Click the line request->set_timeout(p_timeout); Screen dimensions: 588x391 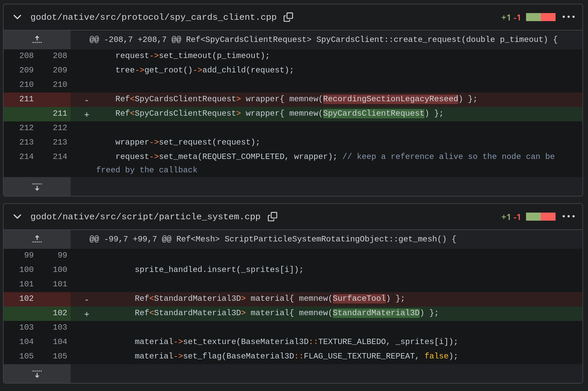click(192, 55)
